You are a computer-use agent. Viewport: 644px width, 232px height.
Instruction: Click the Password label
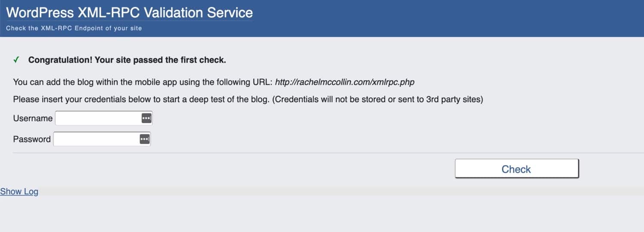pos(32,139)
